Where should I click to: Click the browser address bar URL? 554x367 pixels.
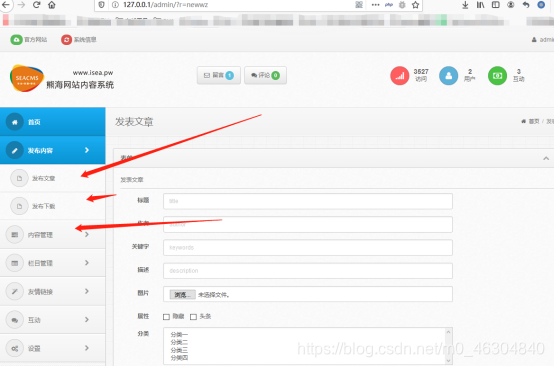(x=165, y=5)
